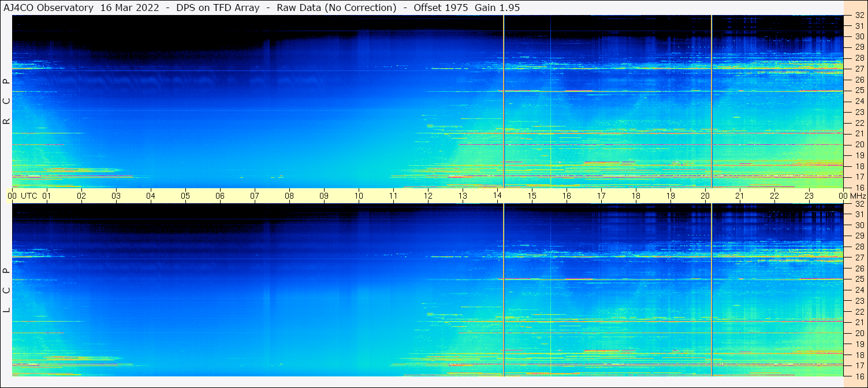
Task: Click the 32 MHz tick of the RCP panel
Action: coord(859,15)
